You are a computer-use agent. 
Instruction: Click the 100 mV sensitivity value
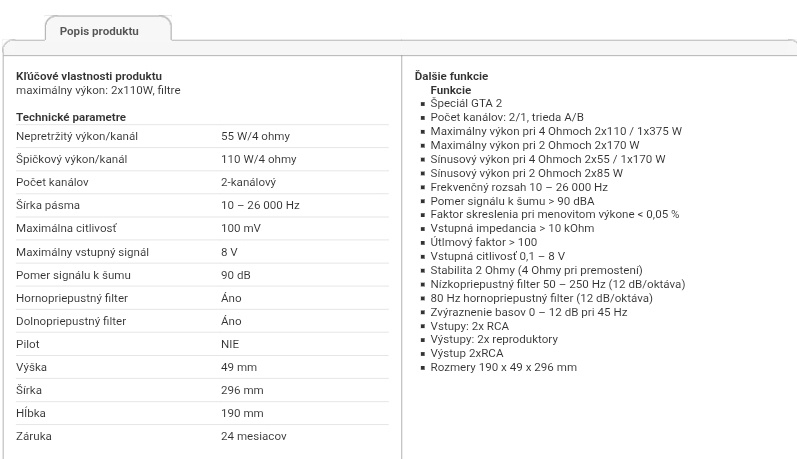[242, 228]
